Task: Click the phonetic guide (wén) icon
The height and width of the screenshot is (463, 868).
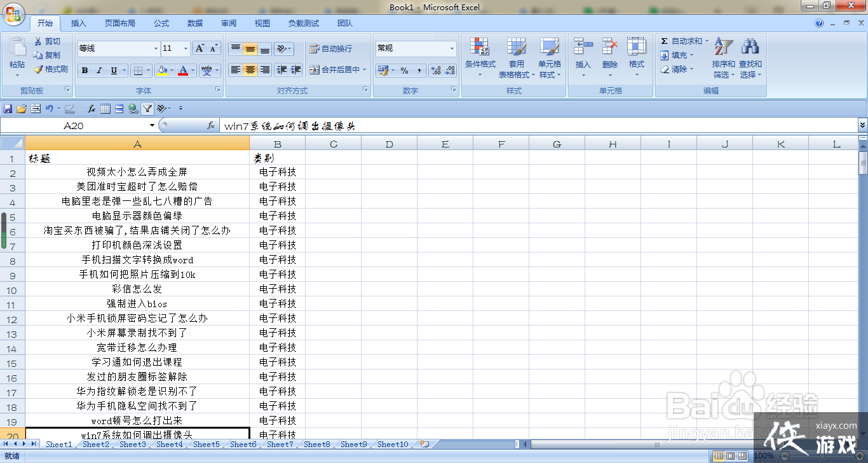Action: pos(207,71)
